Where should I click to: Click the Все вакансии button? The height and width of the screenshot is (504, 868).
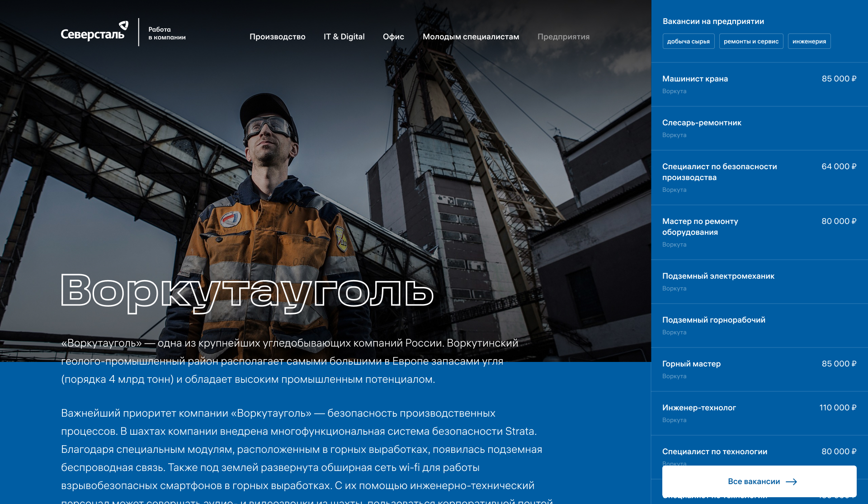pos(754,482)
